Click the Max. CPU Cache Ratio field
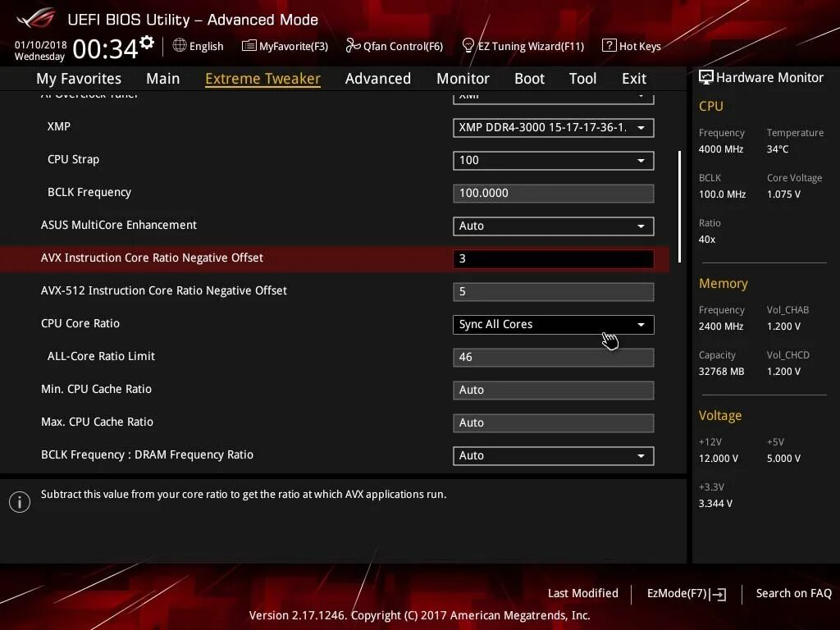Viewport: 840px width, 630px height. coord(554,422)
